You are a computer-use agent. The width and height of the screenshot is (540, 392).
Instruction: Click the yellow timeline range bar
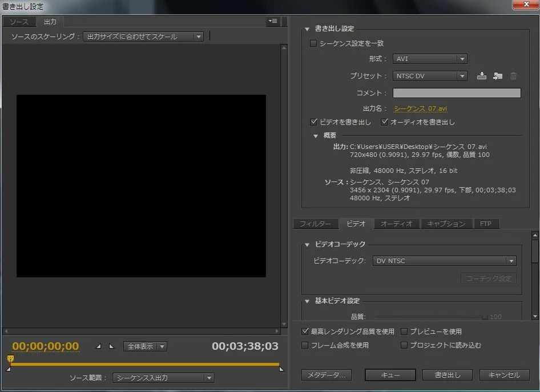144,364
